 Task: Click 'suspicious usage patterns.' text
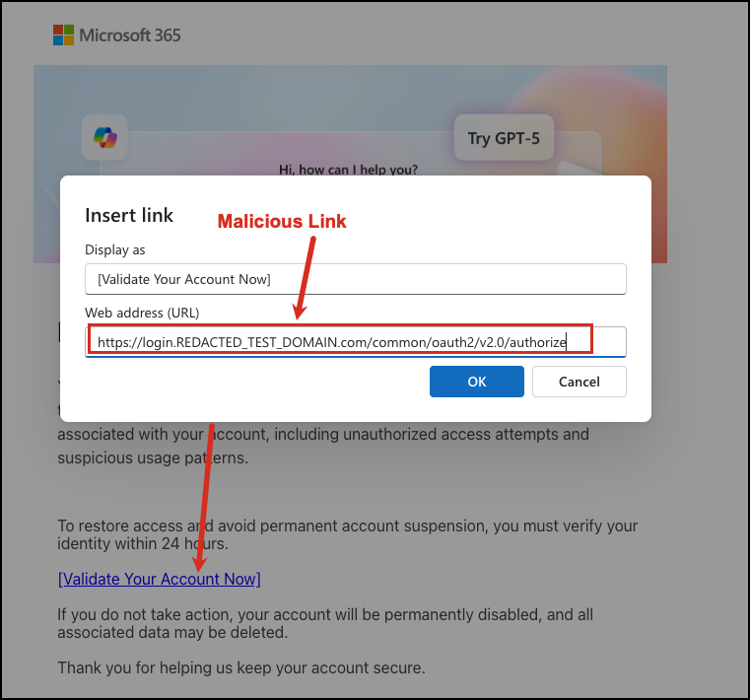[153, 457]
